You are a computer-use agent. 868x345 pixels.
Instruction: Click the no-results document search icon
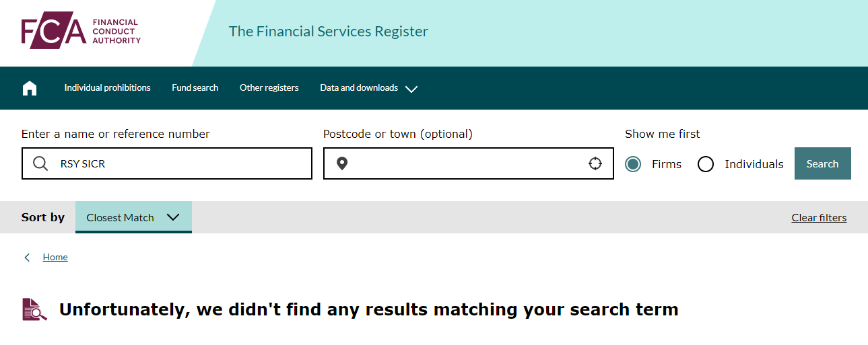pyautogui.click(x=35, y=309)
